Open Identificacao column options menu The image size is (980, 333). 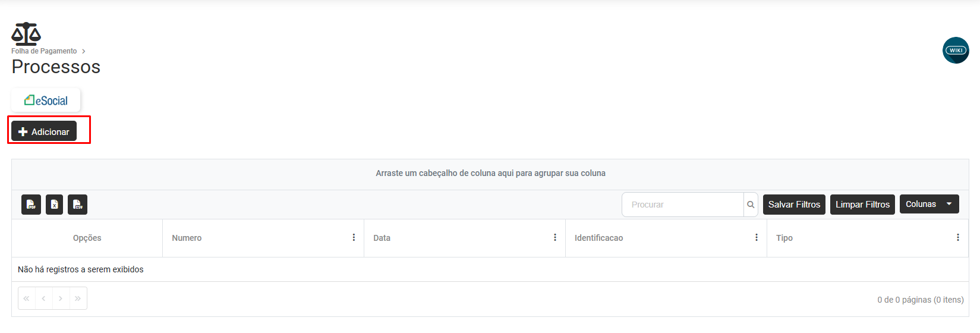[x=757, y=237]
